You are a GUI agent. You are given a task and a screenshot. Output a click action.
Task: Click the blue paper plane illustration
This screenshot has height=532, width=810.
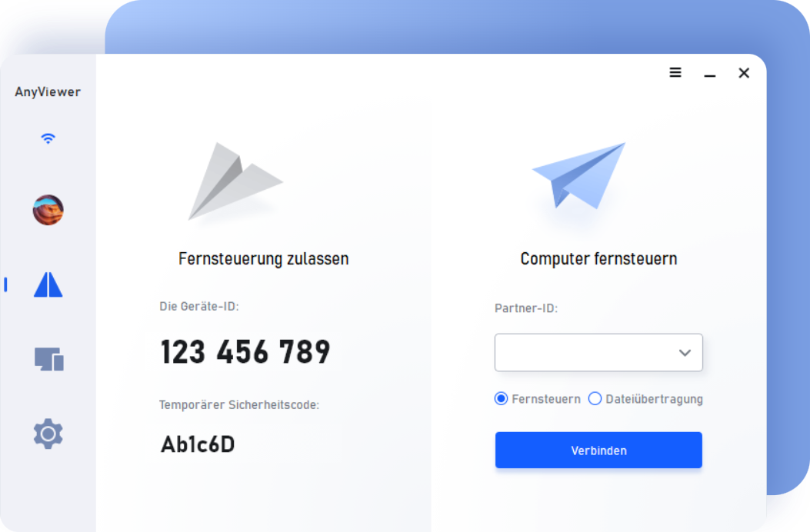point(578,175)
